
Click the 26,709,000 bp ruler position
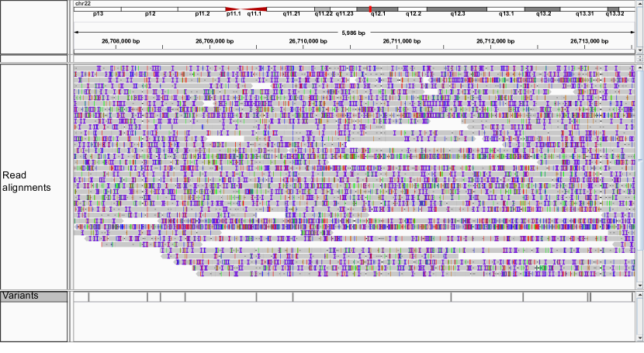coord(214,41)
